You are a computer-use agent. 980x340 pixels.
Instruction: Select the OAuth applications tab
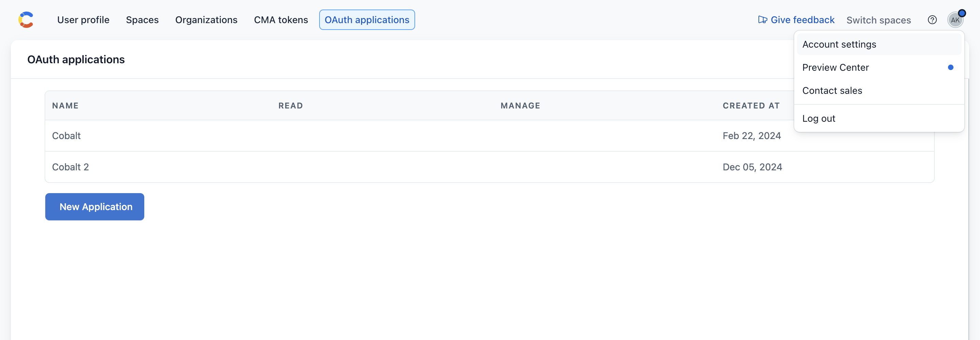coord(366,20)
